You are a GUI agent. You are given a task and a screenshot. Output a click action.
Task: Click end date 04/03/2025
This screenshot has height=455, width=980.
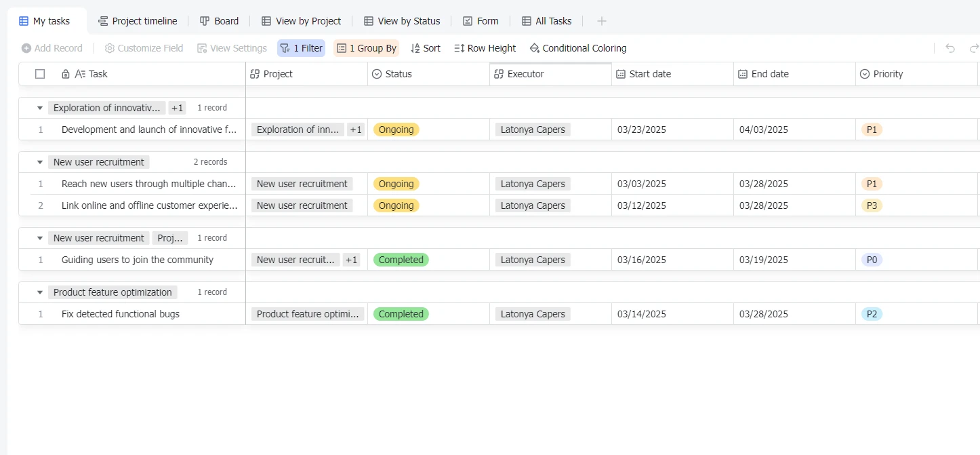(764, 130)
